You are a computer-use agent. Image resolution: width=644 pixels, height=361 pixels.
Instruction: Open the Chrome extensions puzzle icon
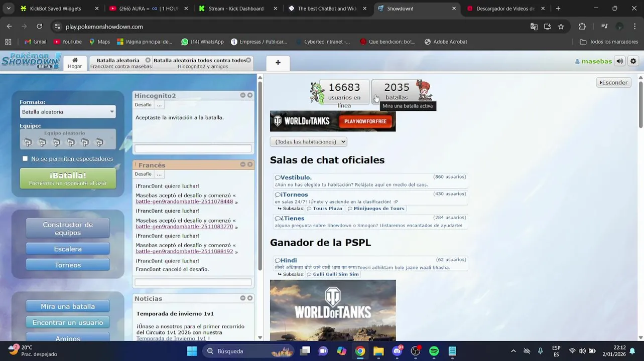tap(582, 27)
